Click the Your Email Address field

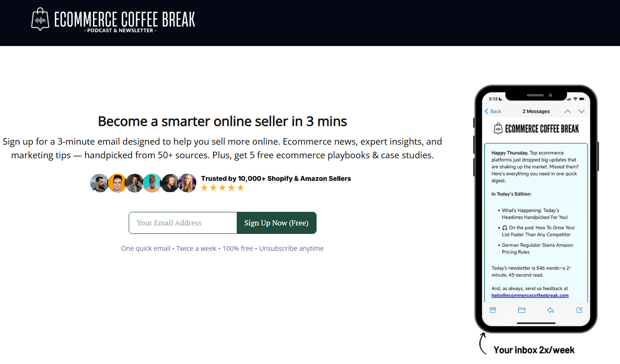(183, 223)
